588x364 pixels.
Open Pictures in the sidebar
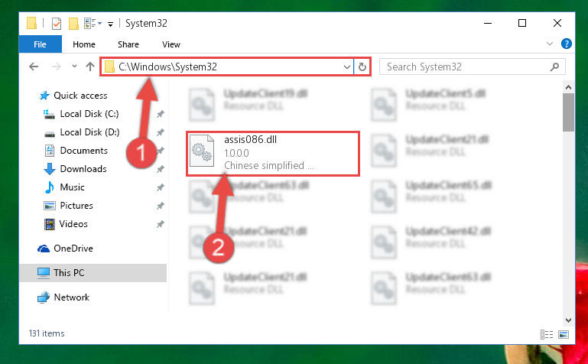click(x=76, y=206)
